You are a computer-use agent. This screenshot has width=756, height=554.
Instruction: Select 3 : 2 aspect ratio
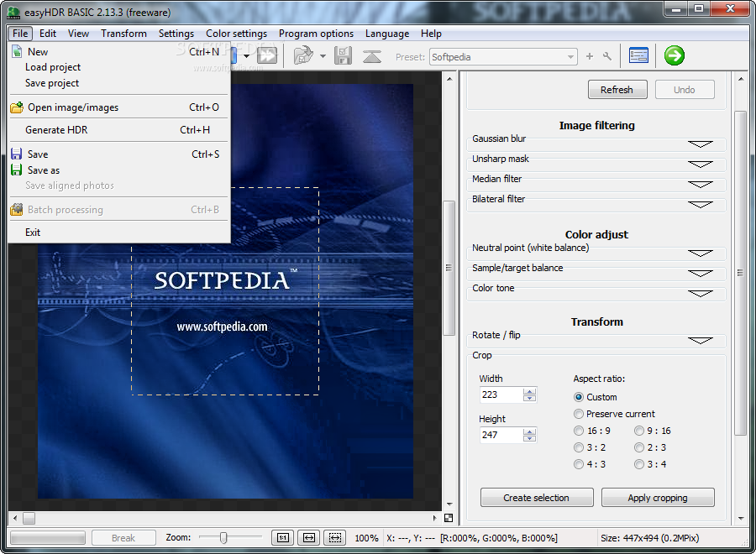579,447
